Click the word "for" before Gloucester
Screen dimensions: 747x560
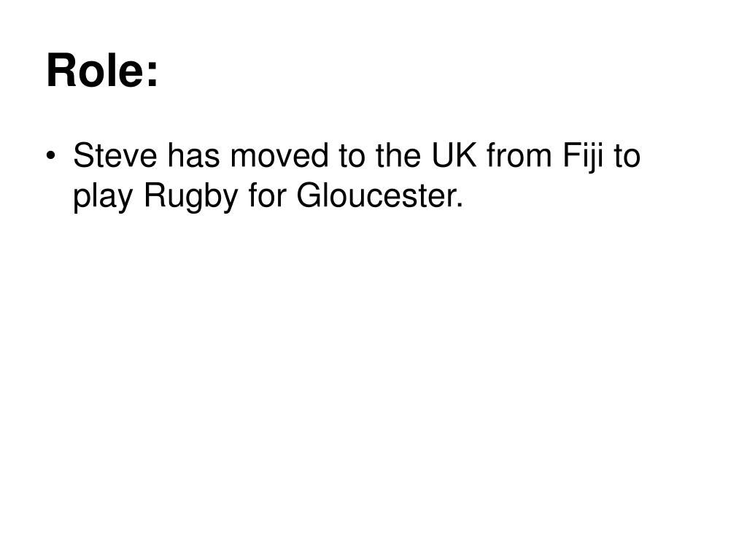(267, 195)
